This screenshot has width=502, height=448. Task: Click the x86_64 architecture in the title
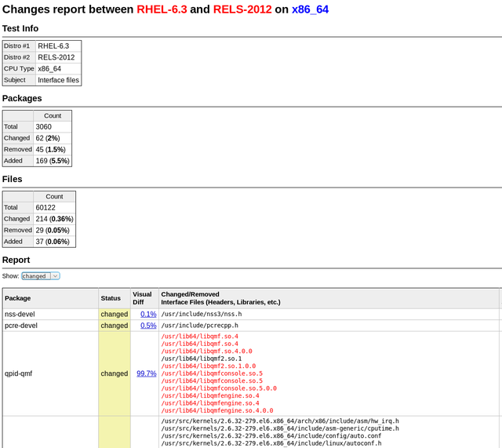coord(311,9)
